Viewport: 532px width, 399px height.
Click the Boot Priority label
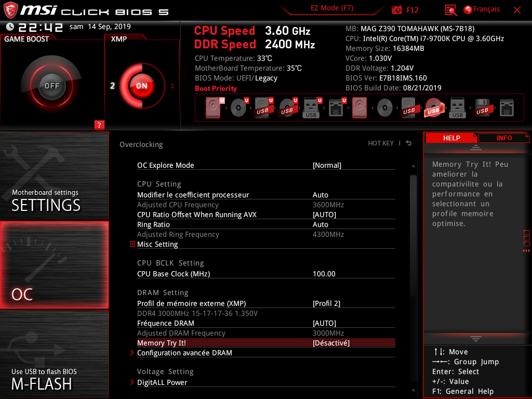pos(216,88)
